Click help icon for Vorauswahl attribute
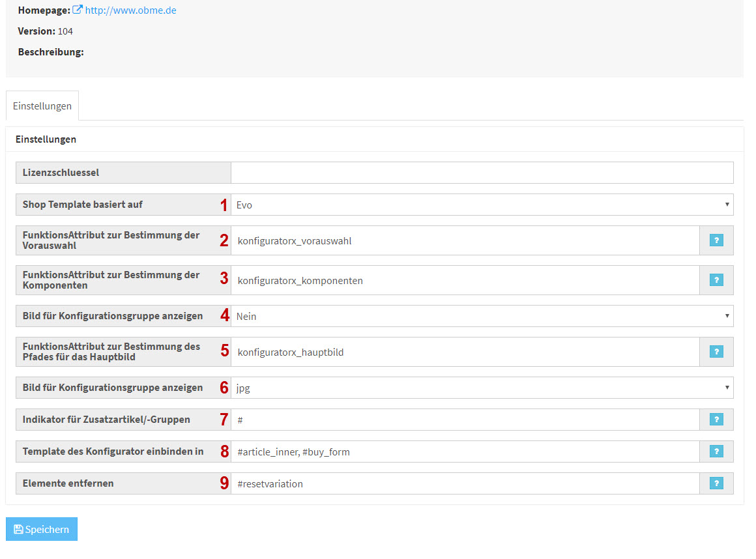The image size is (756, 559). pyautogui.click(x=716, y=240)
